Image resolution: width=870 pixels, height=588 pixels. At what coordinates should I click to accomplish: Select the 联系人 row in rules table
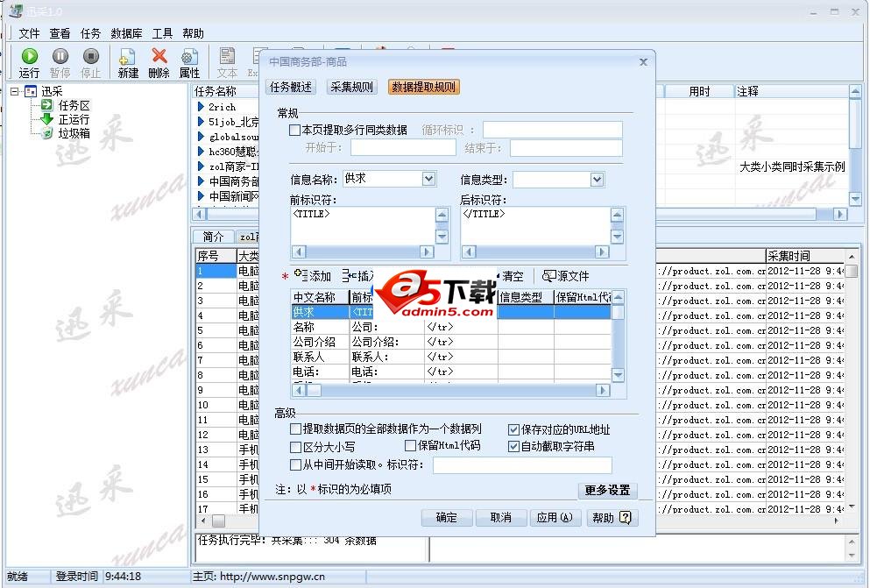pos(450,357)
